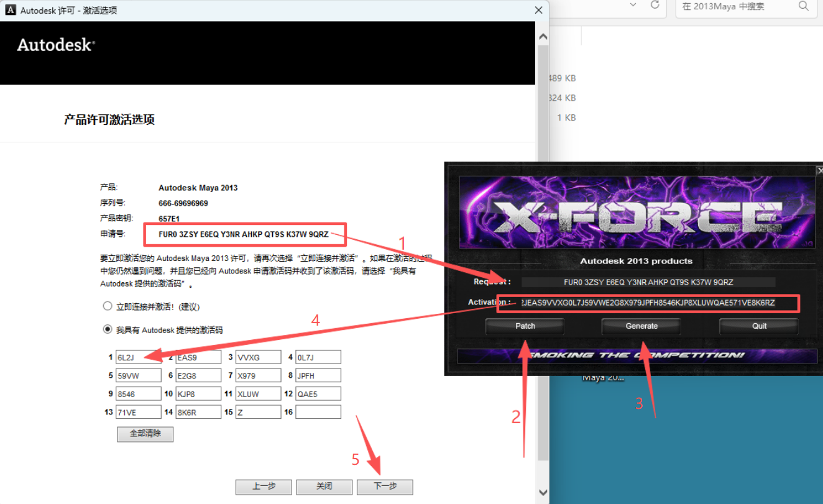
Task: Click the scrollbar down arrow
Action: click(x=543, y=492)
